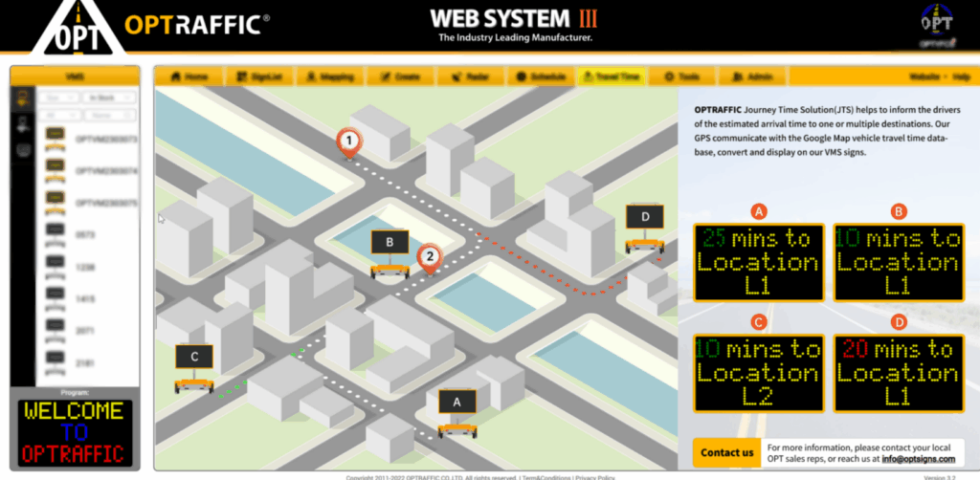Image resolution: width=980 pixels, height=480 pixels.
Task: Click the orange circle A label
Action: pos(759,212)
